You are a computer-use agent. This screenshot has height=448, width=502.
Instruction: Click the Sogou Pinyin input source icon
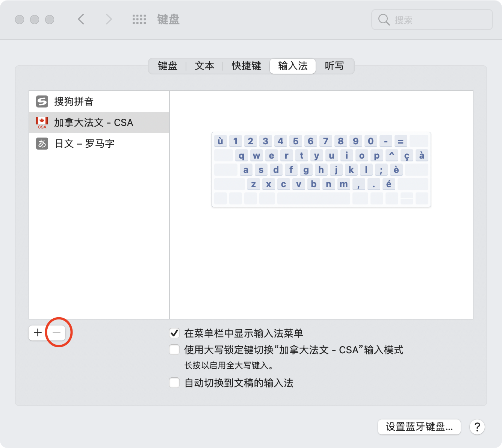pyautogui.click(x=42, y=101)
